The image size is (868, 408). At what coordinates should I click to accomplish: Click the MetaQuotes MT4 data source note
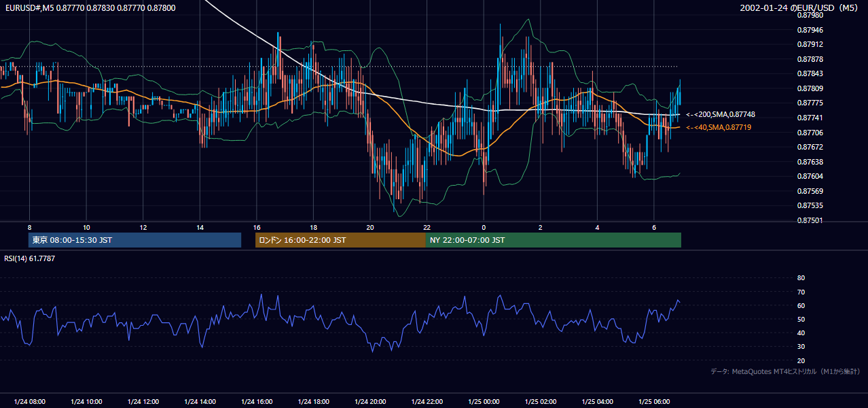click(785, 371)
